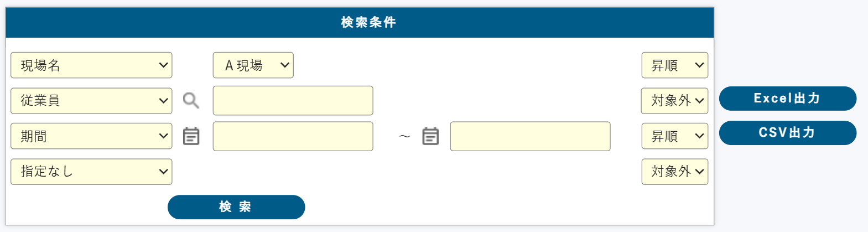This screenshot has width=868, height=232.
Task: Click the magnifier icon beside 従業員
Action: coord(191,100)
